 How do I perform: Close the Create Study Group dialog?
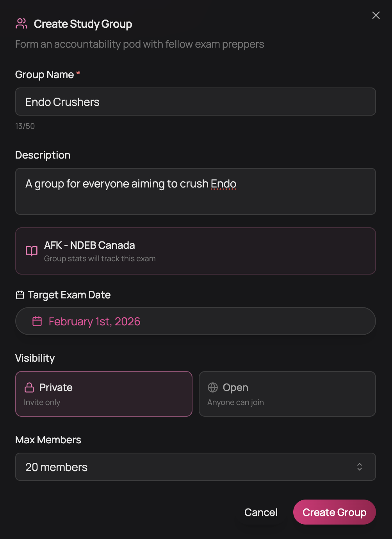coord(376,15)
